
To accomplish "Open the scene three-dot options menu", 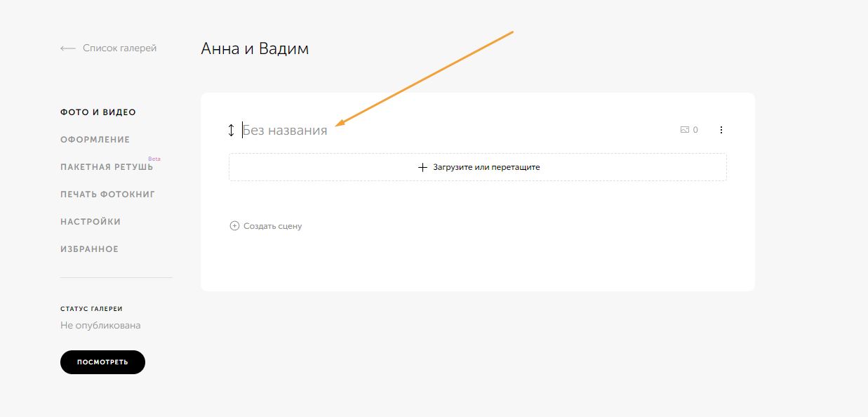I will coord(721,130).
